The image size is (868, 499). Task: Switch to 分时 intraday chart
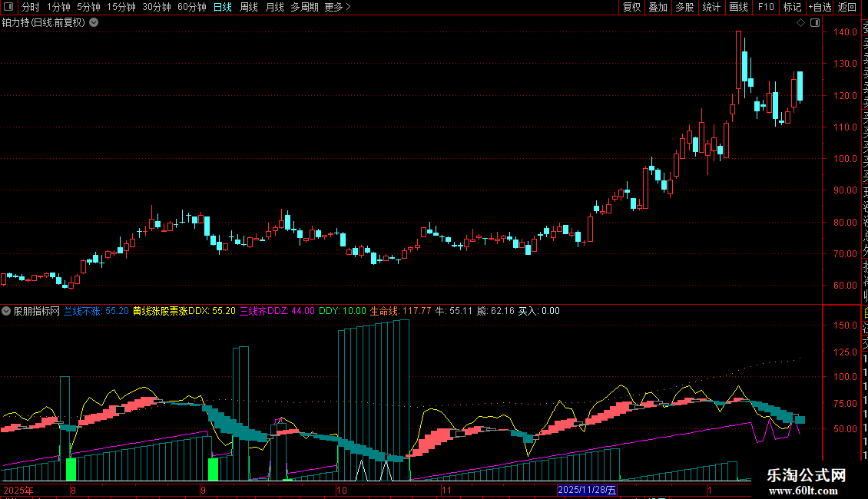[x=31, y=7]
